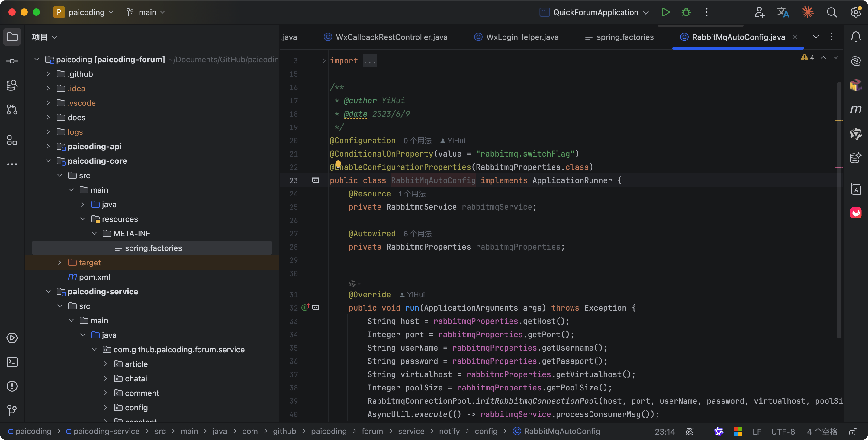The image size is (868, 440).
Task: Click UTF-8 encoding in status bar
Action: click(783, 432)
